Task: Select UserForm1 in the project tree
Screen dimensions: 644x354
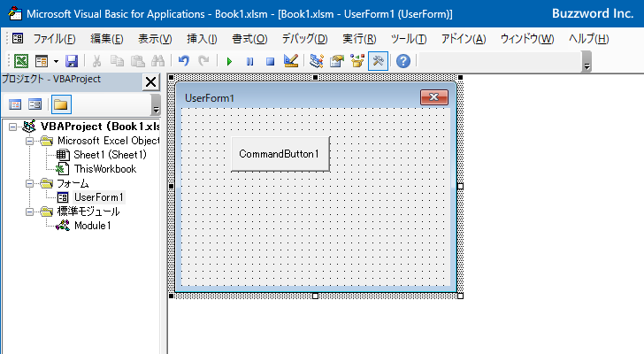Action: [x=98, y=197]
